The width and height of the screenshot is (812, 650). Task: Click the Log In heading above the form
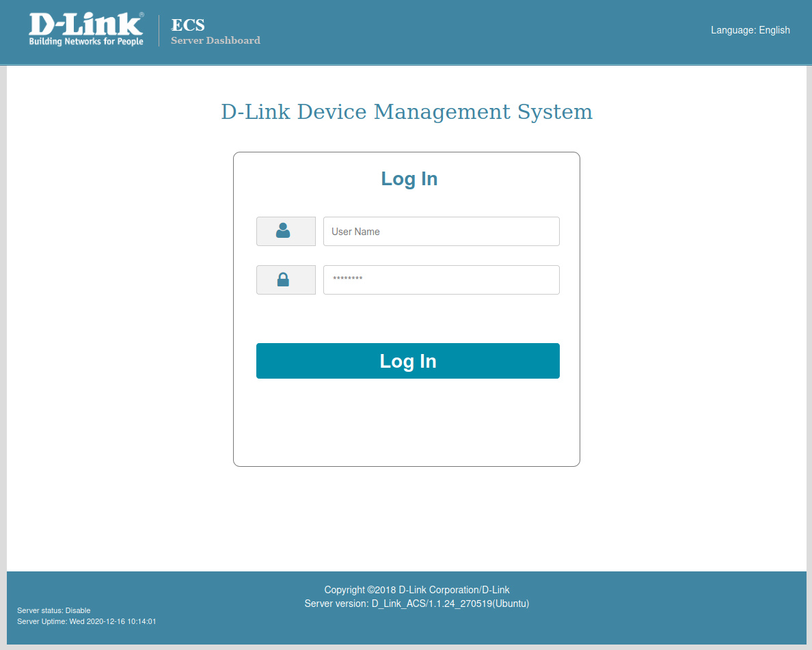(x=409, y=178)
